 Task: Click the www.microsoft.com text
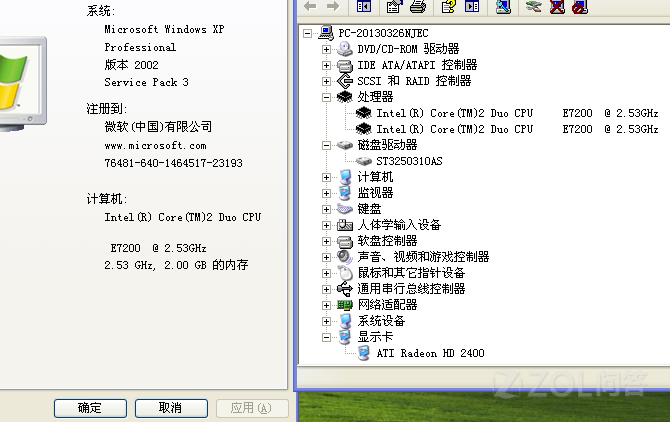point(156,146)
